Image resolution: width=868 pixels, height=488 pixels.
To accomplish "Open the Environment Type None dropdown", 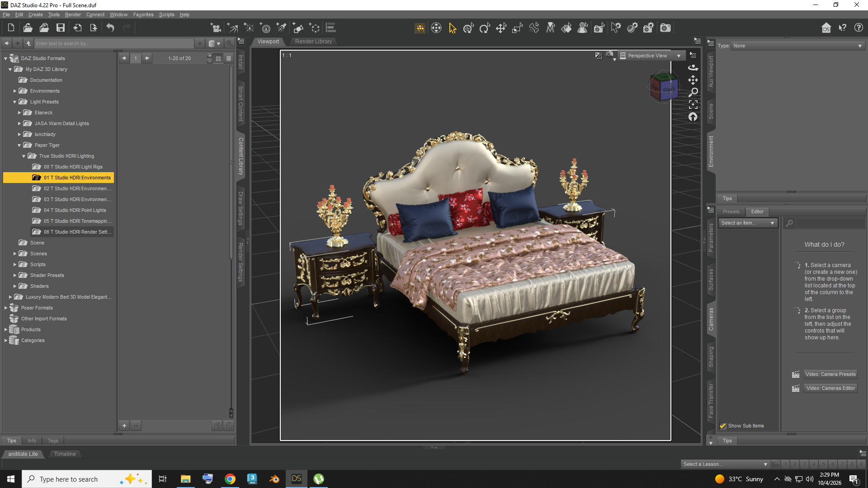I will click(x=797, y=46).
